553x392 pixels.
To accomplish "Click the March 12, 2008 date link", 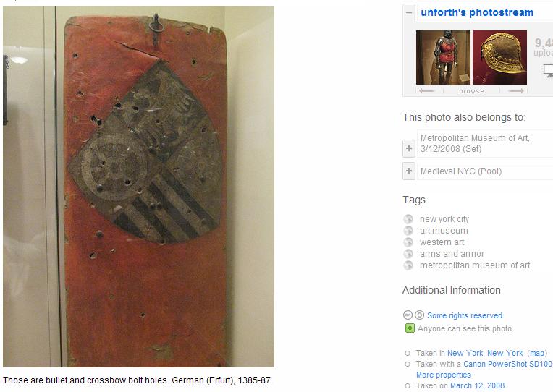I will coord(477,385).
